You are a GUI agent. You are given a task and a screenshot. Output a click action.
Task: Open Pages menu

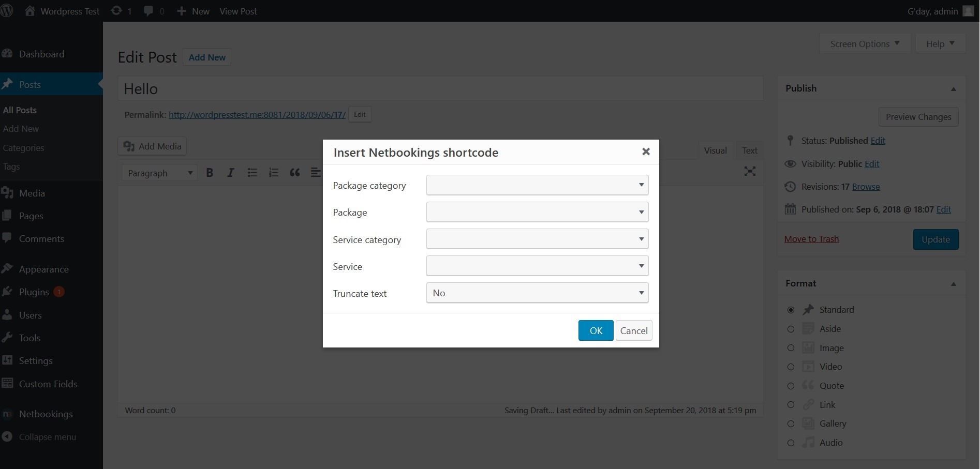point(31,216)
